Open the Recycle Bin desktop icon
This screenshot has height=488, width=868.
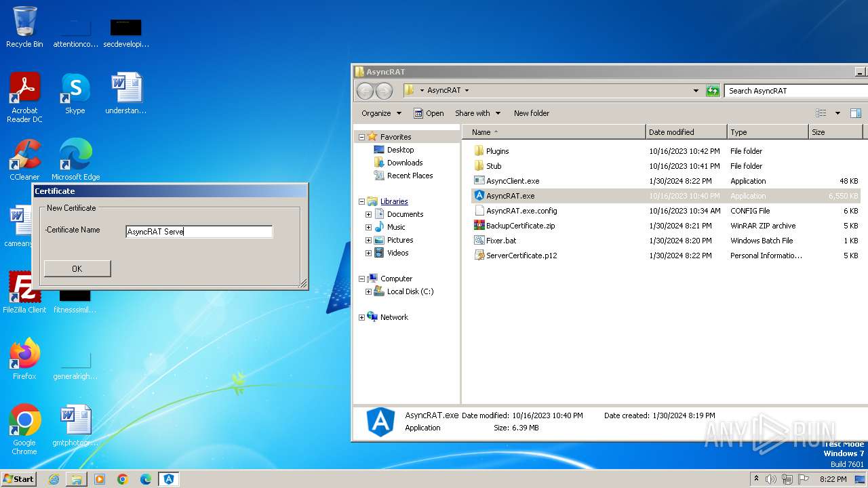24,27
